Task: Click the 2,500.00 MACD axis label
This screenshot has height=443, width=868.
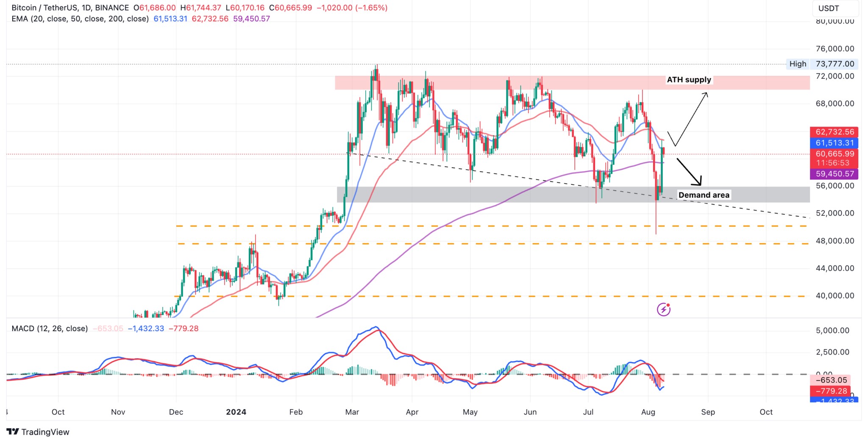Action: pyautogui.click(x=832, y=352)
